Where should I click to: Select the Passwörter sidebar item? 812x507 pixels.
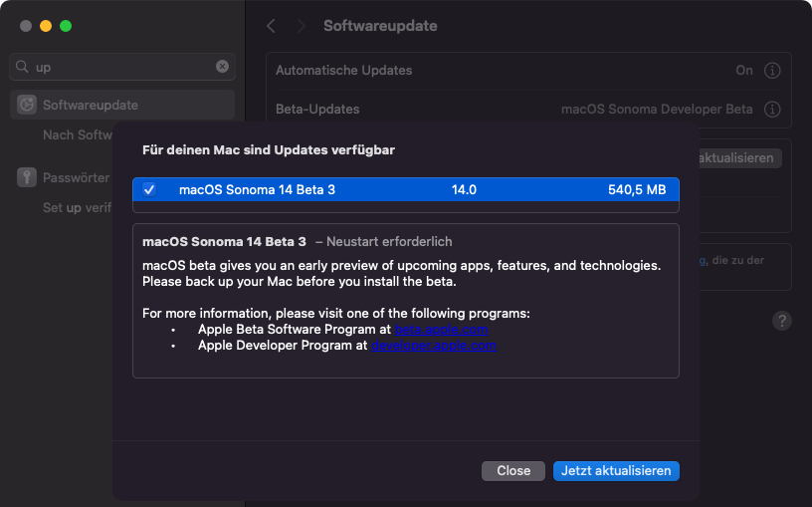(76, 178)
